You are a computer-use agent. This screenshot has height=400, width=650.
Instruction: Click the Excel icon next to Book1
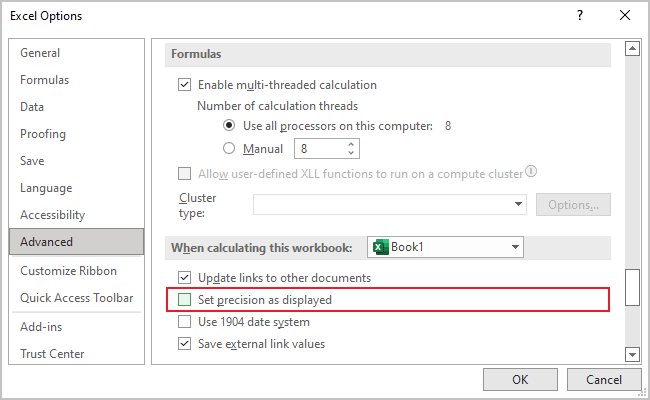pos(379,247)
